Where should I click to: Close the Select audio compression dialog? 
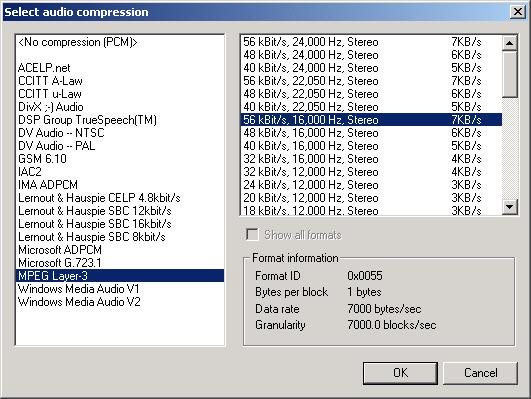518,12
